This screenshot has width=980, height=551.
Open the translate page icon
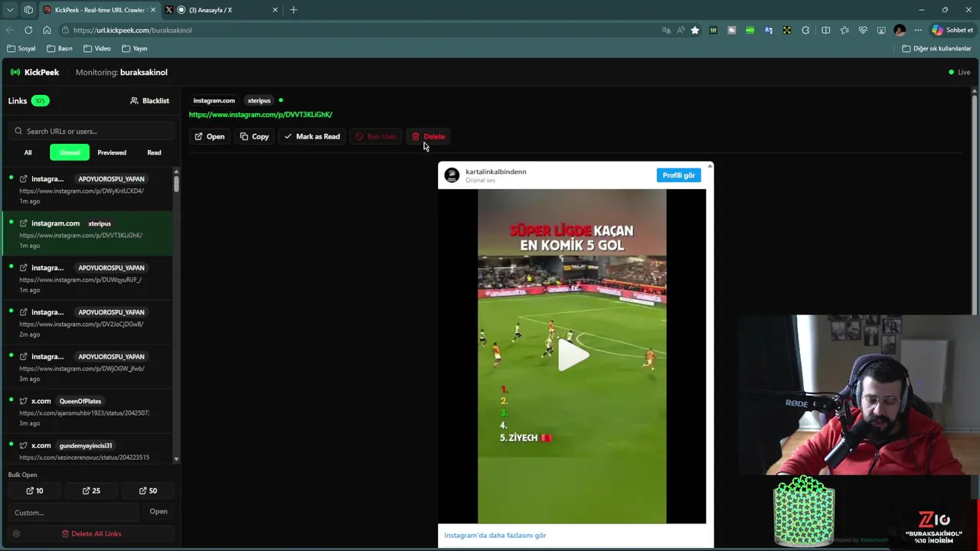pyautogui.click(x=666, y=30)
